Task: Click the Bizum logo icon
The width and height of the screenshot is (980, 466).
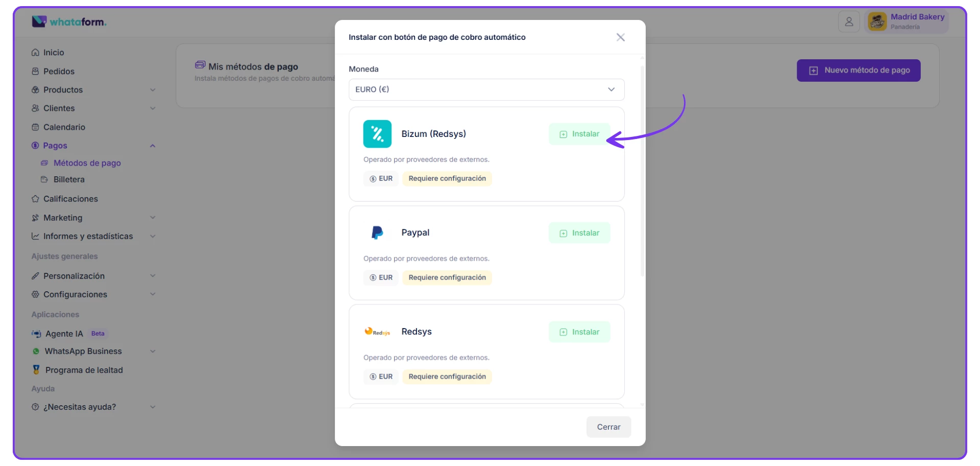Action: tap(377, 134)
